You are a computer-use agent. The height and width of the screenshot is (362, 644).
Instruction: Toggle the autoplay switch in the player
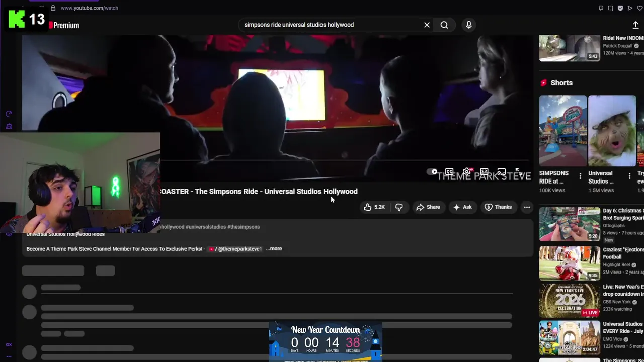(432, 172)
